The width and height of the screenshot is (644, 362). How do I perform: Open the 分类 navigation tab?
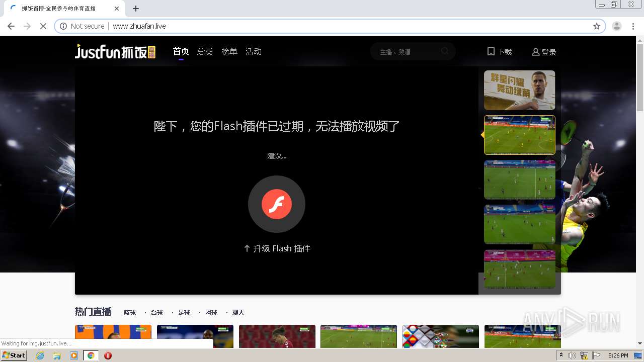click(205, 51)
